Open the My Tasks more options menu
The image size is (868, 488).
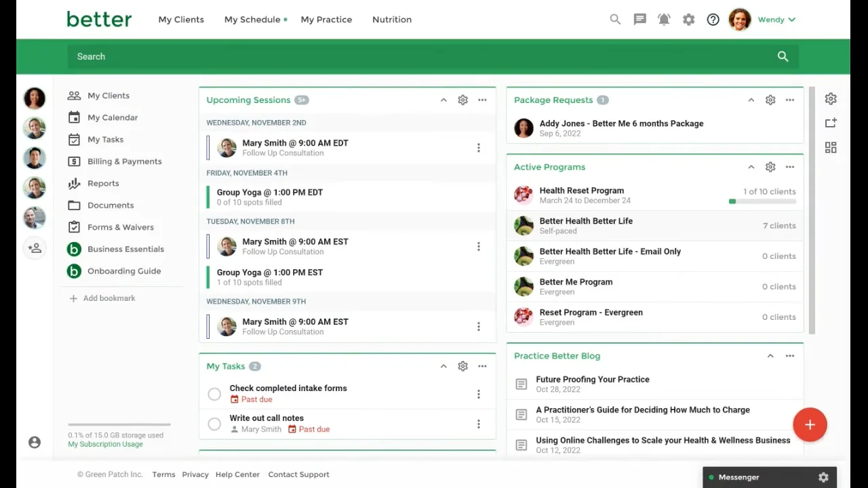tap(482, 366)
